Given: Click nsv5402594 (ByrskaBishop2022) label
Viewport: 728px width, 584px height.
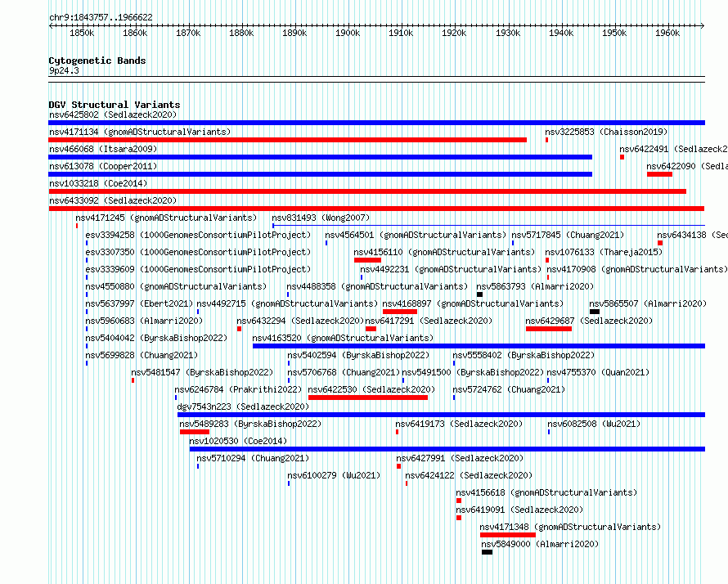Looking at the screenshot, I should coord(358,355).
